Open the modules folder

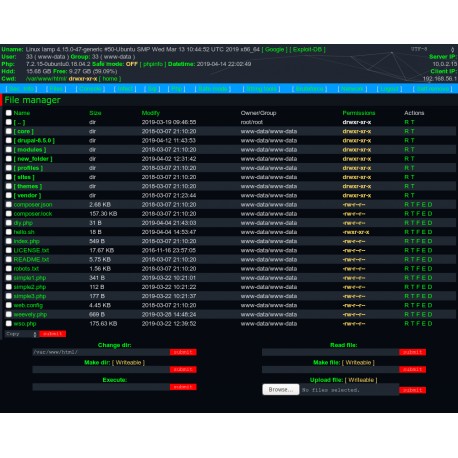coord(30,150)
